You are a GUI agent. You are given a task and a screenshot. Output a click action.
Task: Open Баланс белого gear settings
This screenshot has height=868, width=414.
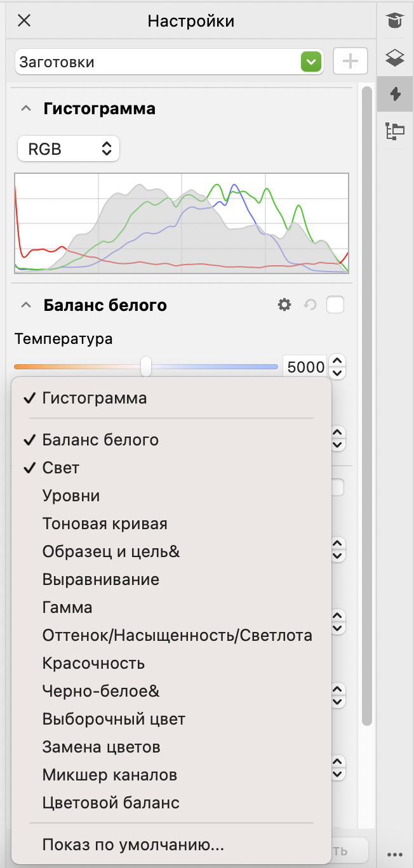284,305
